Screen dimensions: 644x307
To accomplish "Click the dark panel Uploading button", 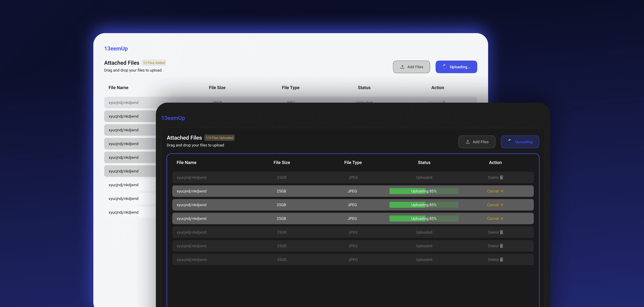I will pyautogui.click(x=520, y=142).
